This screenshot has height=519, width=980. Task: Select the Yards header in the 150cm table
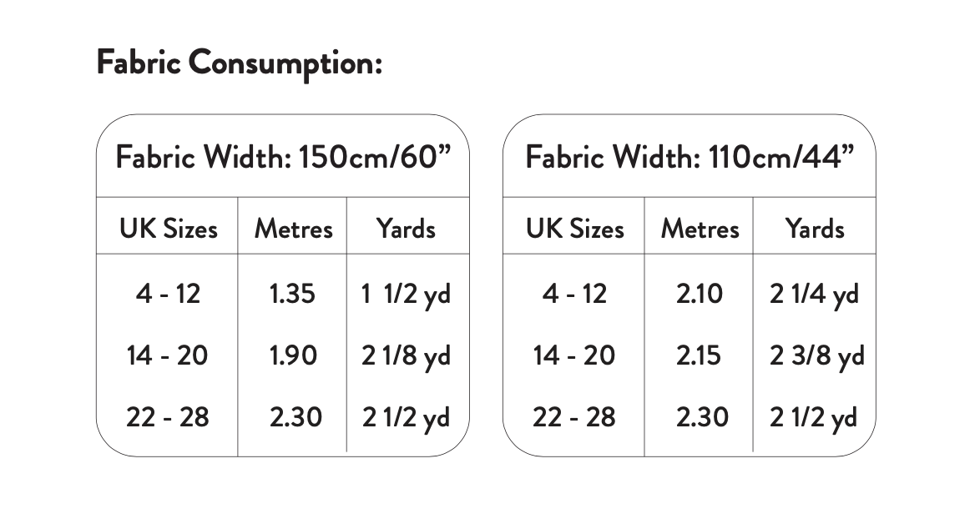point(406,229)
